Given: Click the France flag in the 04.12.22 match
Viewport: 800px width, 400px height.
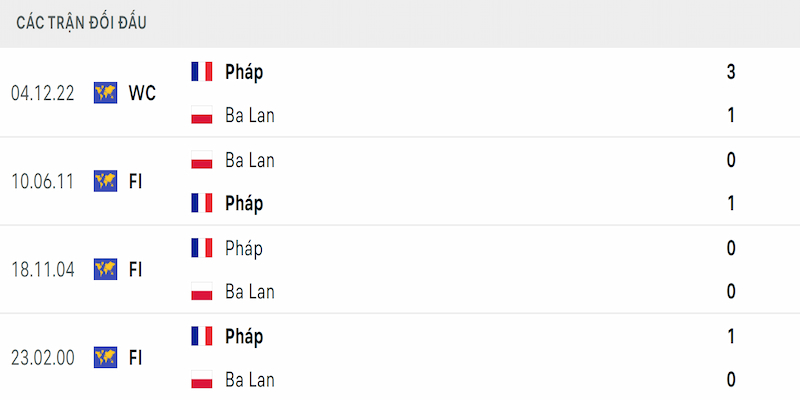Looking at the screenshot, I should click(x=202, y=71).
